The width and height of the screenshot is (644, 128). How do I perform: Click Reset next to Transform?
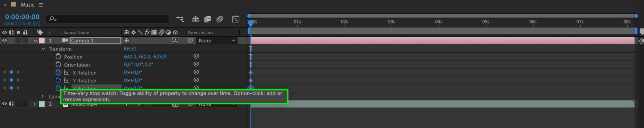[x=130, y=48]
